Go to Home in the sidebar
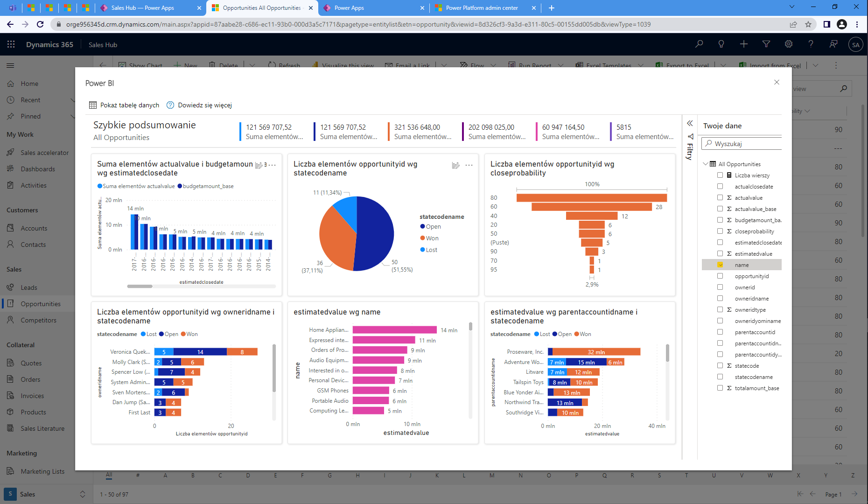 29,84
